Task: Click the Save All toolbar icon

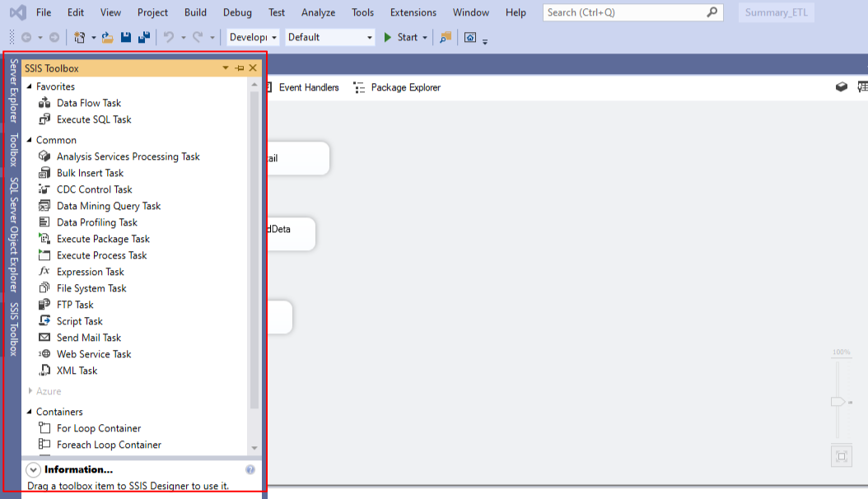Action: point(144,38)
